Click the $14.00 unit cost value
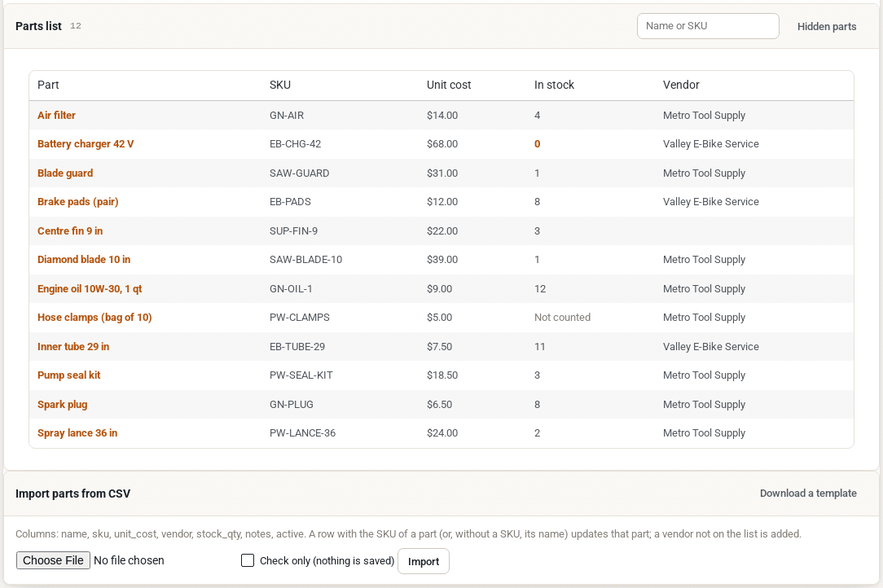This screenshot has height=588, width=883. point(442,115)
